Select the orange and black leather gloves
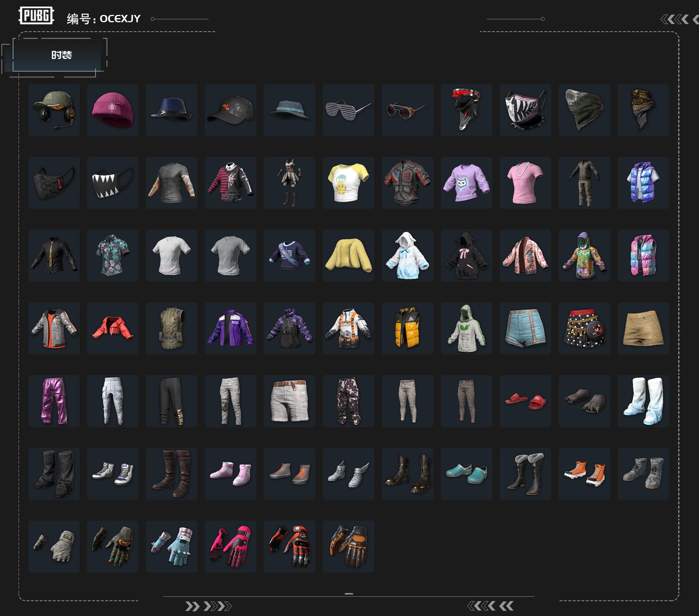Screen dimensions: 699x616 [349, 547]
